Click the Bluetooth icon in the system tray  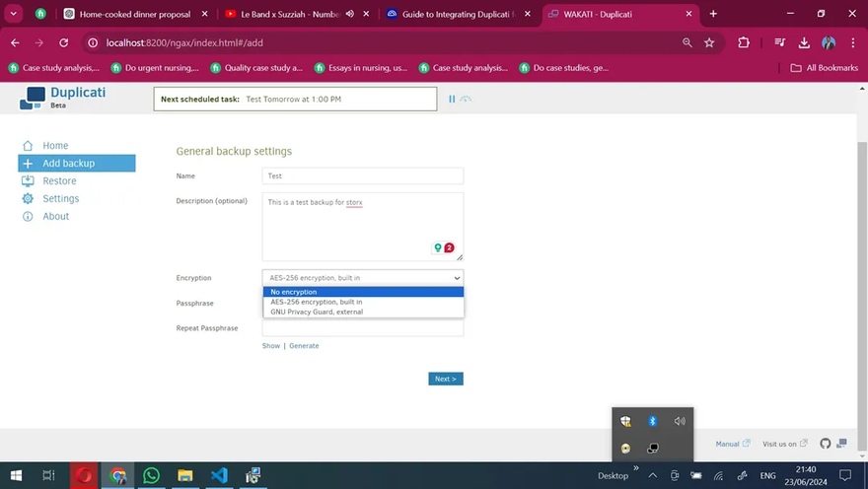point(652,421)
